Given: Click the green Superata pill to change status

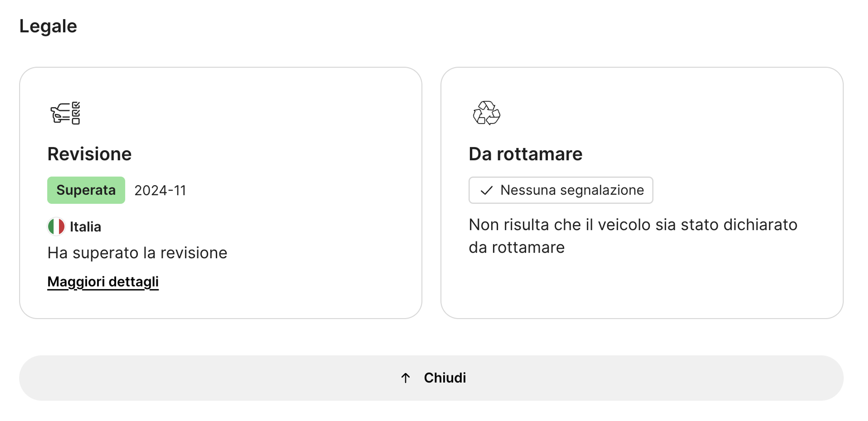Looking at the screenshot, I should pyautogui.click(x=86, y=190).
